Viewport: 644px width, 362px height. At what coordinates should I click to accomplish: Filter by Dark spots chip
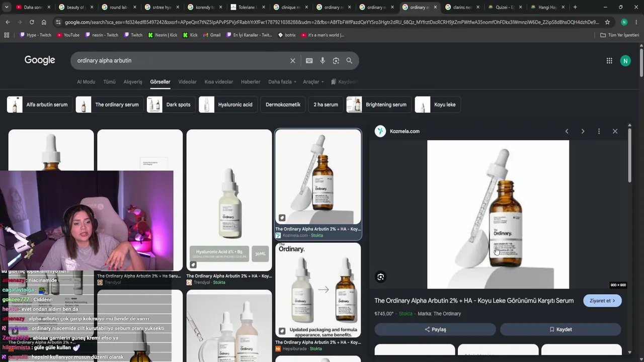tap(171, 105)
